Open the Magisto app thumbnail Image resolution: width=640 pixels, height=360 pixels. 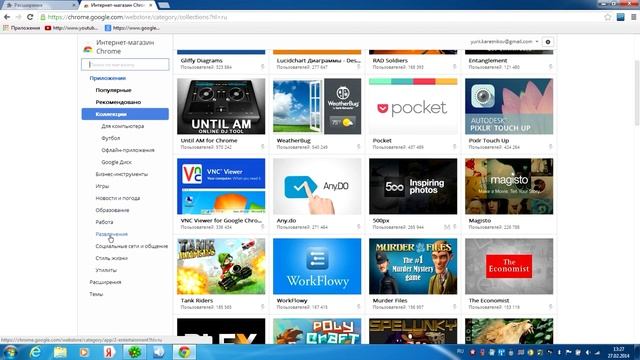[x=509, y=187]
